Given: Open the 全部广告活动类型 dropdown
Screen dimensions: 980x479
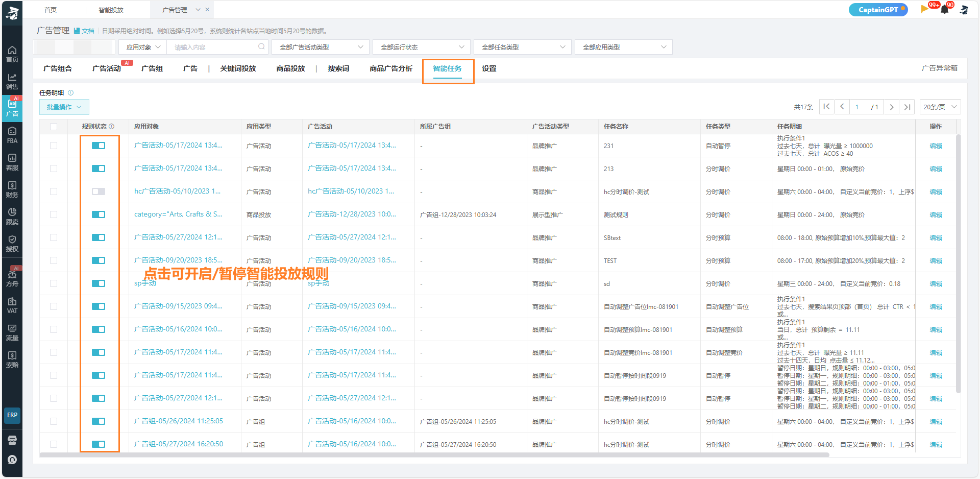Looking at the screenshot, I should [320, 47].
